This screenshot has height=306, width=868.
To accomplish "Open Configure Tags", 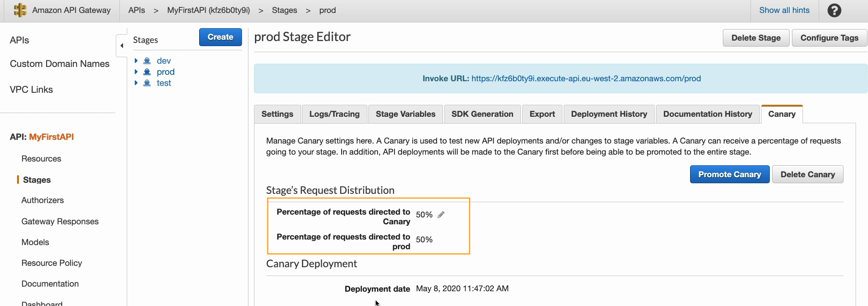I will tap(829, 38).
